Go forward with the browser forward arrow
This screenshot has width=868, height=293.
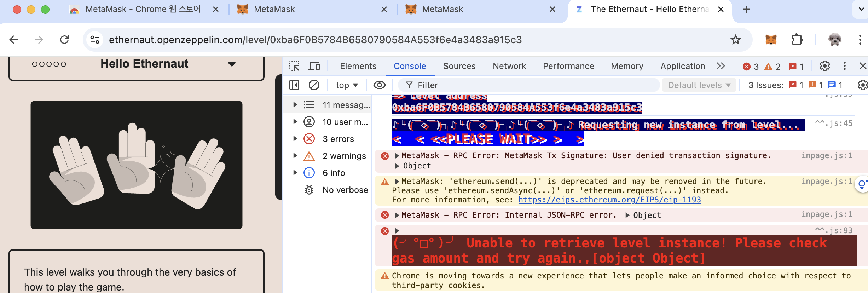[39, 40]
